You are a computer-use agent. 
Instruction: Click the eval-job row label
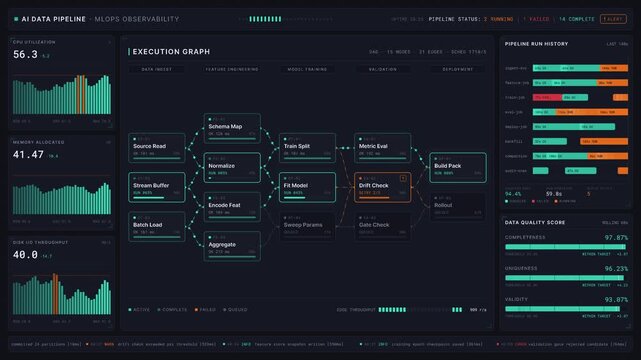coord(515,112)
